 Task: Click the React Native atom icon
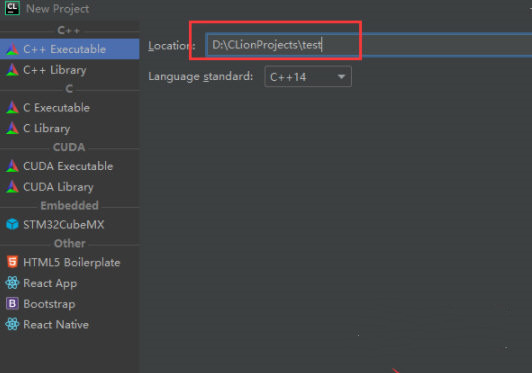point(13,324)
